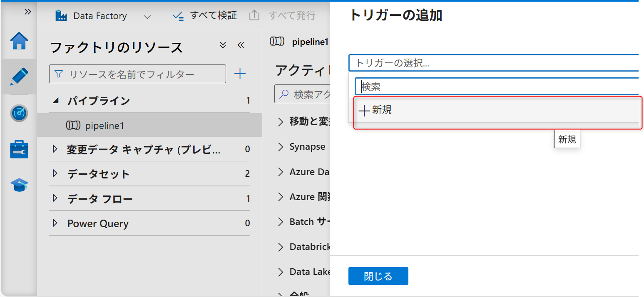Open the Home view in the left sidebar
This screenshot has width=644, height=297.
point(18,41)
